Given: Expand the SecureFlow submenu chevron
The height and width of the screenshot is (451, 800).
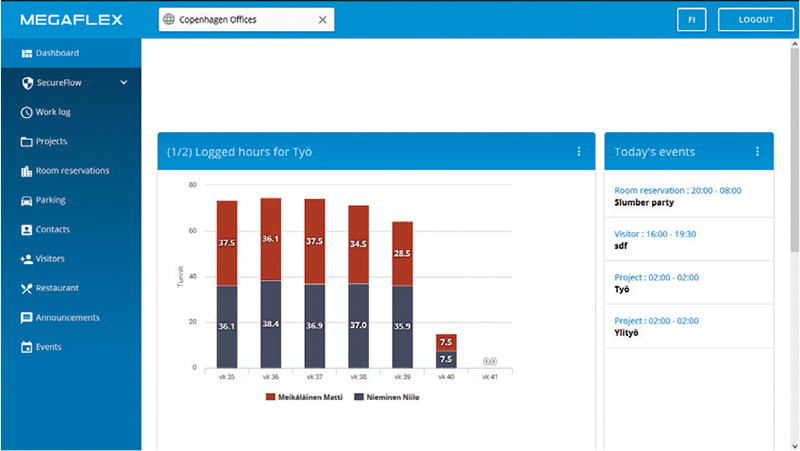Looking at the screenshot, I should click(x=124, y=83).
